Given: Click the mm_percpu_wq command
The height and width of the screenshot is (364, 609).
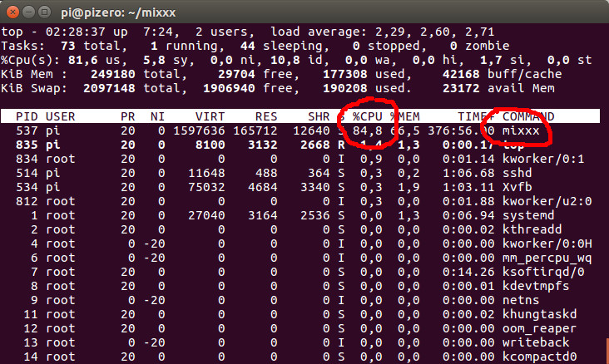Looking at the screenshot, I should (x=547, y=258).
